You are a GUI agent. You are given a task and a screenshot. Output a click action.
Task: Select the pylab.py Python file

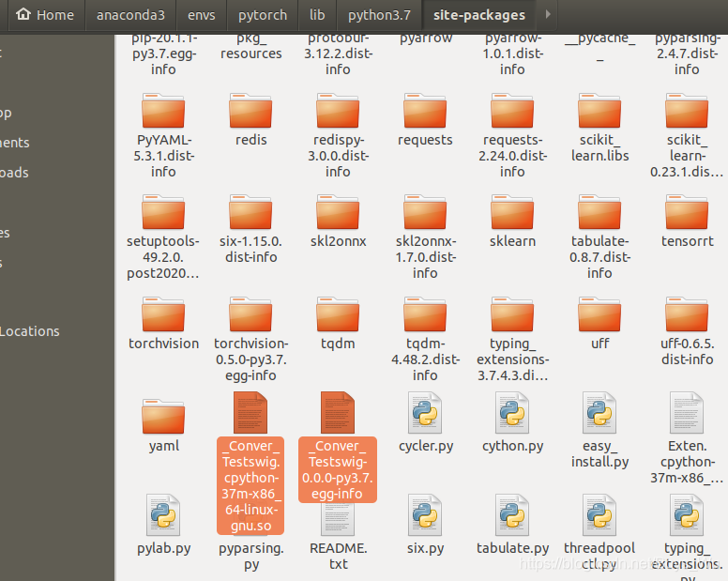pos(163,514)
